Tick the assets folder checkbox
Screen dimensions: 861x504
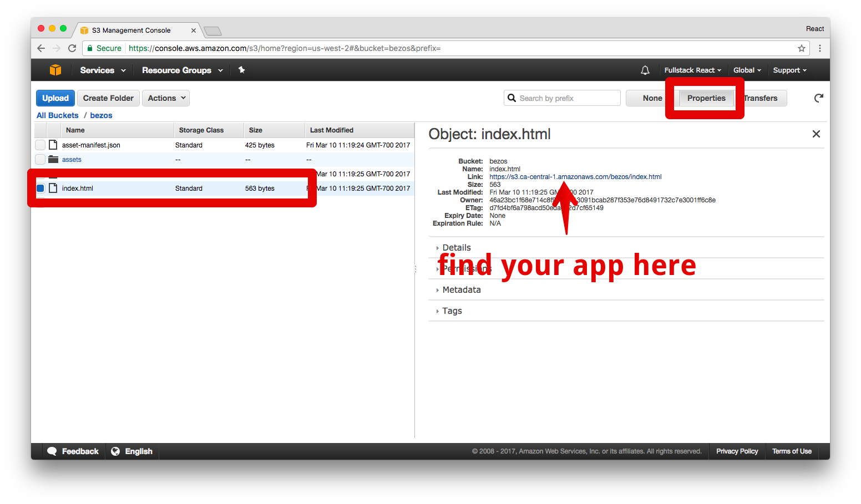click(40, 159)
